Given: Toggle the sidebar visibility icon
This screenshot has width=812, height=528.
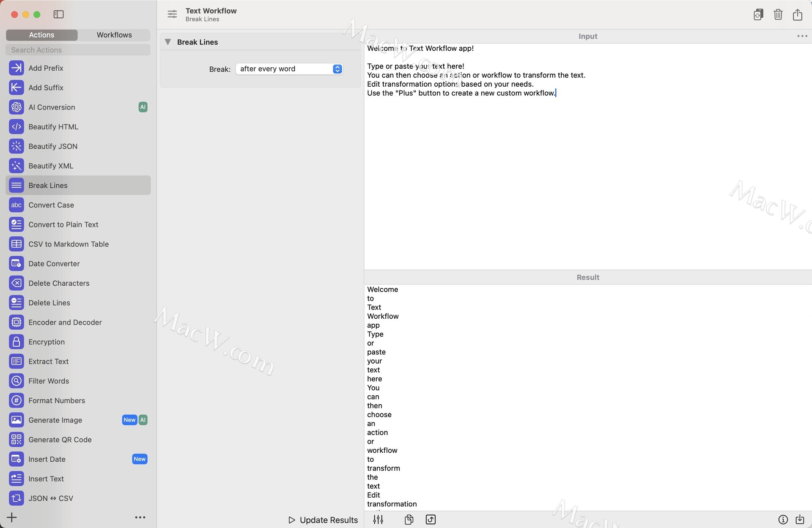Looking at the screenshot, I should pyautogui.click(x=58, y=14).
